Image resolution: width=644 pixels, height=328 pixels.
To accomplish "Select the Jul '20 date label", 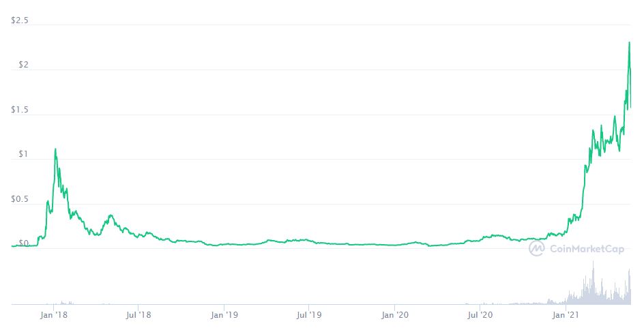I will (480, 315).
